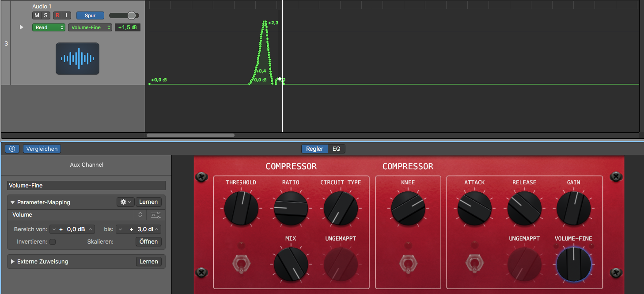Click the info button beside Vergleichen
Image resolution: width=644 pixels, height=294 pixels.
(12, 149)
